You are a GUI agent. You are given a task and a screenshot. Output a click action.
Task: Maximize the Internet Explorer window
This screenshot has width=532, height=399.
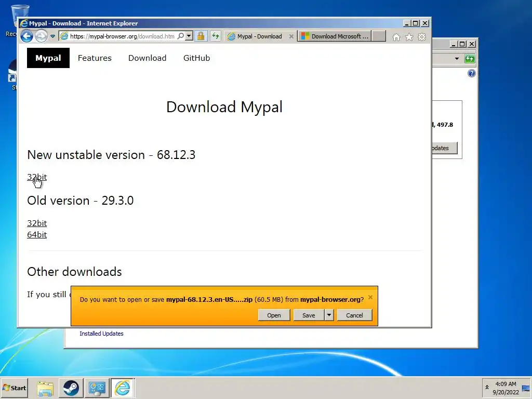(x=416, y=23)
